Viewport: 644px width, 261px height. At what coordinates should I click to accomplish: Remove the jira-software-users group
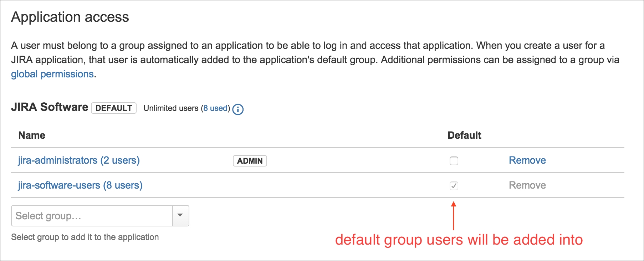click(527, 185)
